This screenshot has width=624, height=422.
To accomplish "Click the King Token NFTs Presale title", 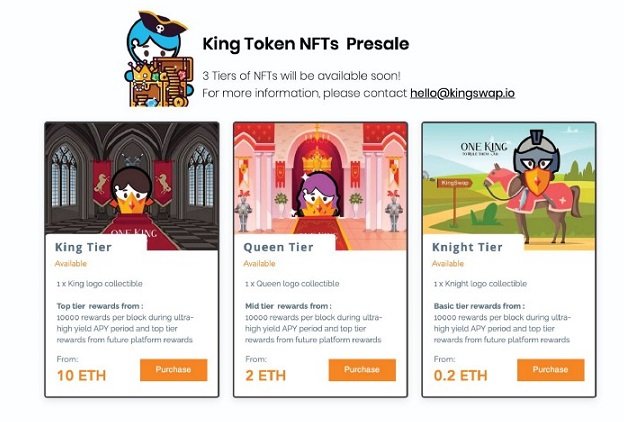I will pos(306,44).
